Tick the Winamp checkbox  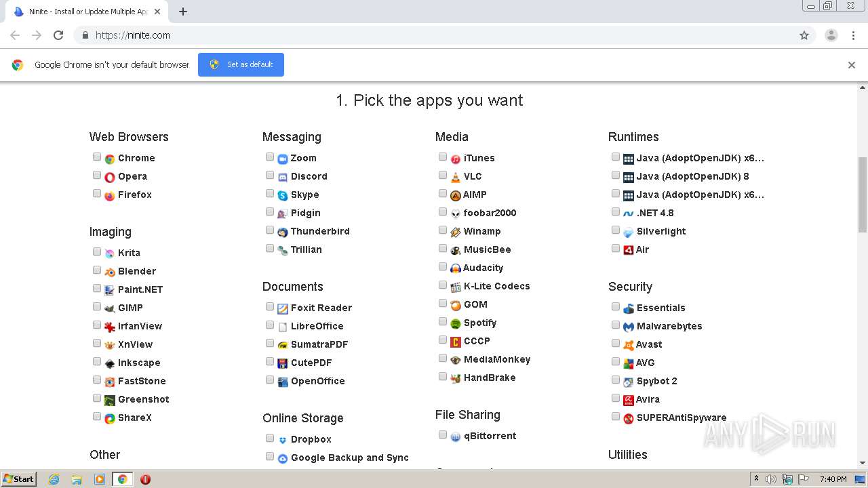pos(443,230)
